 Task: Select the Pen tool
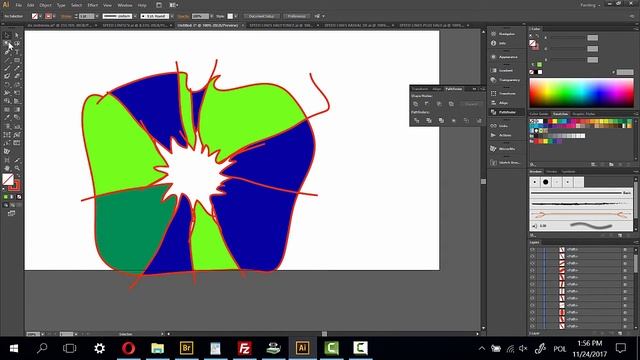pos(7,52)
